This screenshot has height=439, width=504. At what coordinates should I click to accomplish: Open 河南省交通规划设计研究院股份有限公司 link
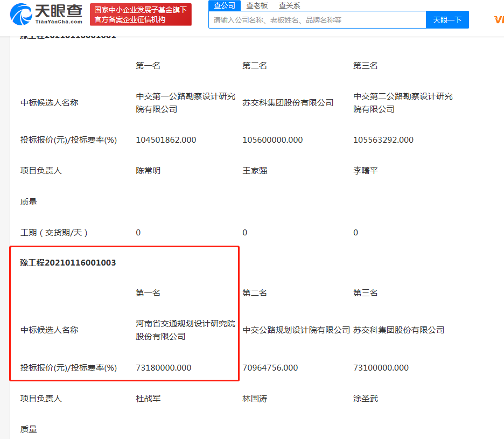tap(185, 330)
